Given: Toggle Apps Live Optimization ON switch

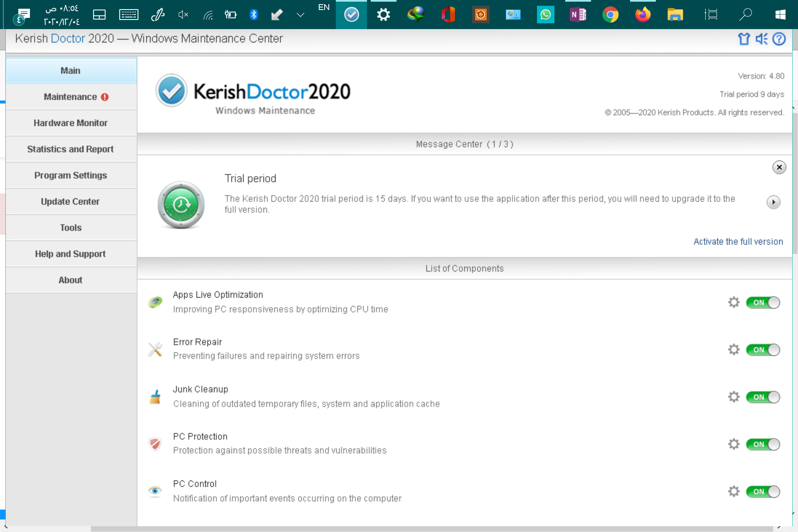Looking at the screenshot, I should (x=763, y=303).
